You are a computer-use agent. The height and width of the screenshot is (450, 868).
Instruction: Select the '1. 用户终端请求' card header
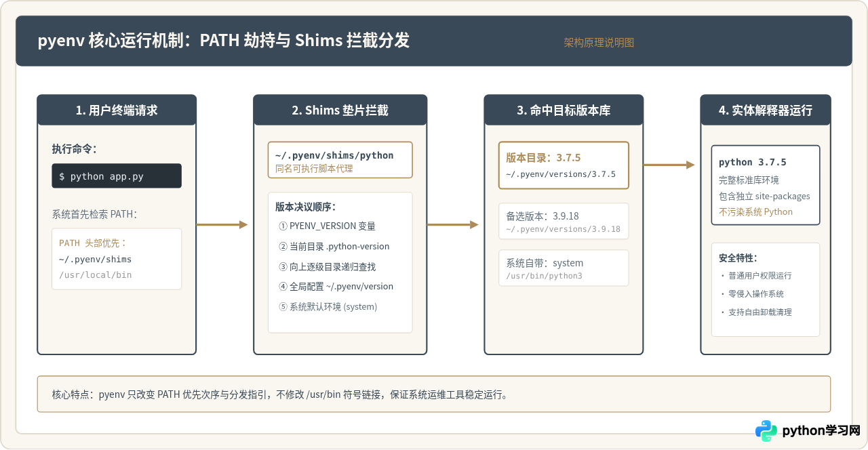[117, 110]
